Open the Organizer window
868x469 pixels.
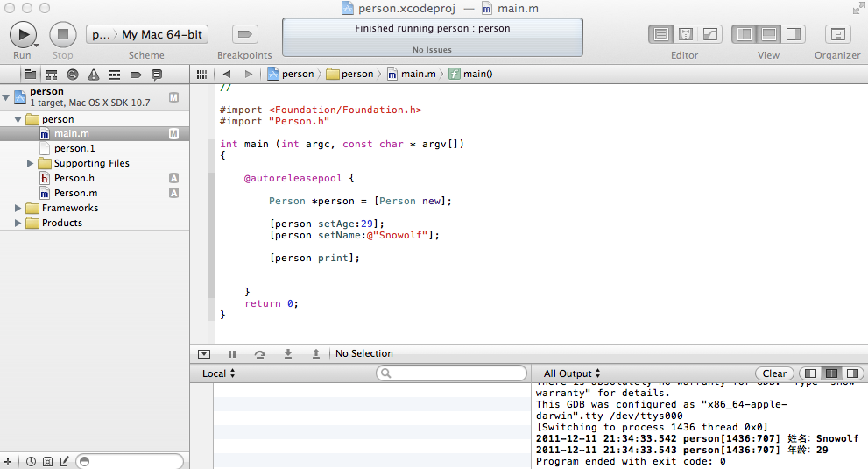coord(837,34)
